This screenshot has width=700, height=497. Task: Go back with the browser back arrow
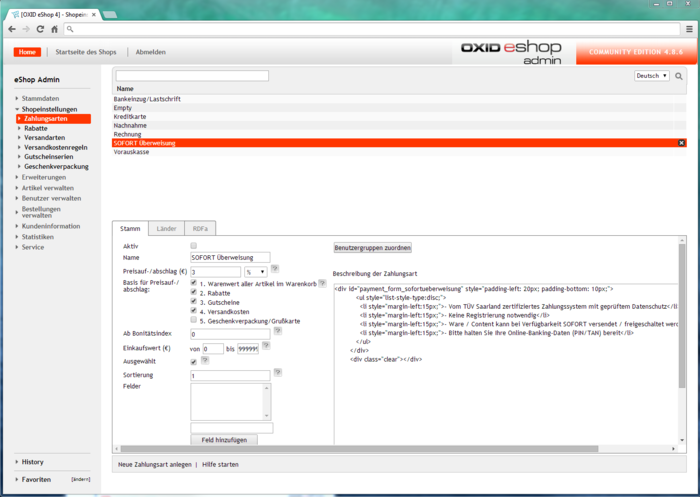(12, 29)
